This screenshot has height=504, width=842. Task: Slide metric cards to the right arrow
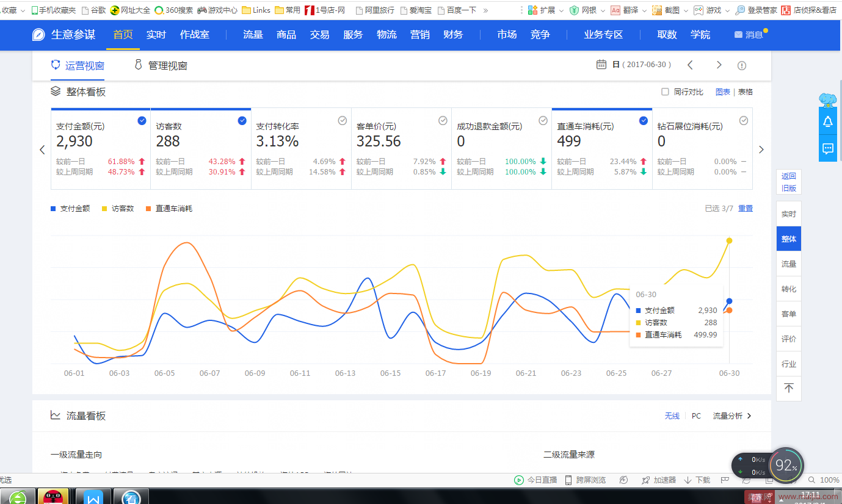761,149
